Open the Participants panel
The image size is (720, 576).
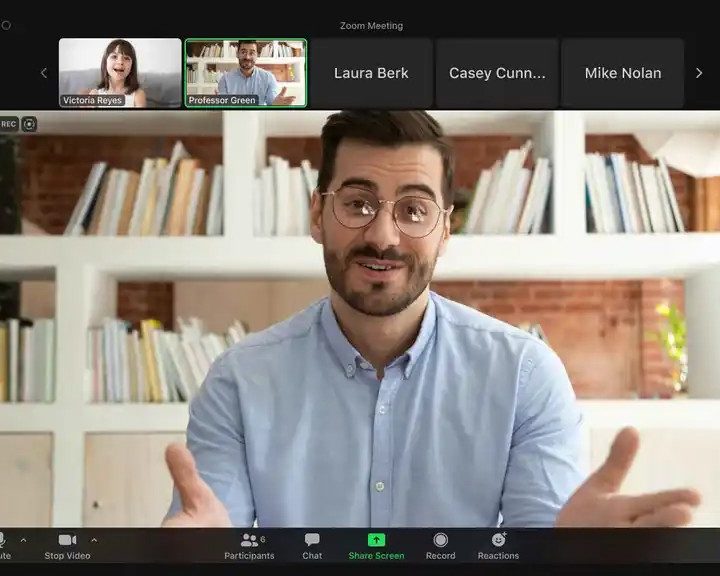pos(249,546)
